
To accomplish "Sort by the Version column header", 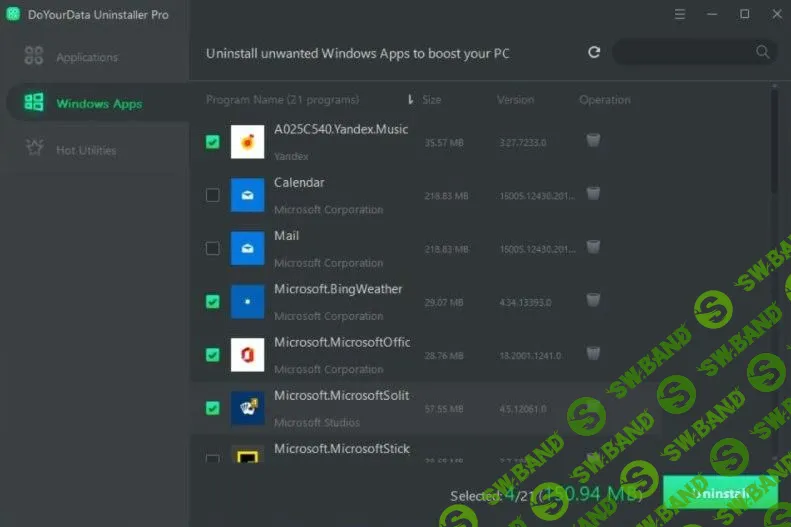I will tap(515, 100).
